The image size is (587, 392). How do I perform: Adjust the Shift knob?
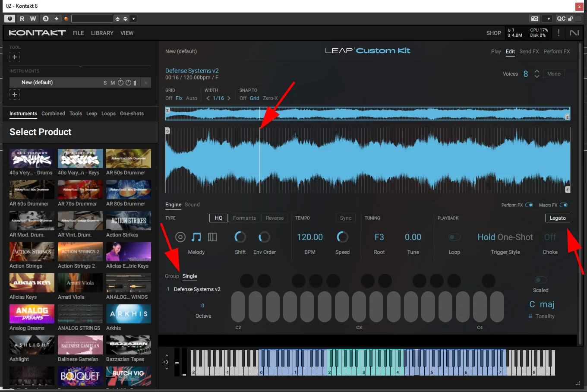240,237
